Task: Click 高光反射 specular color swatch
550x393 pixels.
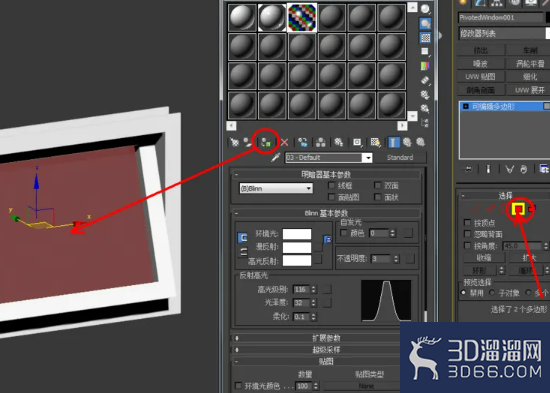Action: pyautogui.click(x=297, y=260)
